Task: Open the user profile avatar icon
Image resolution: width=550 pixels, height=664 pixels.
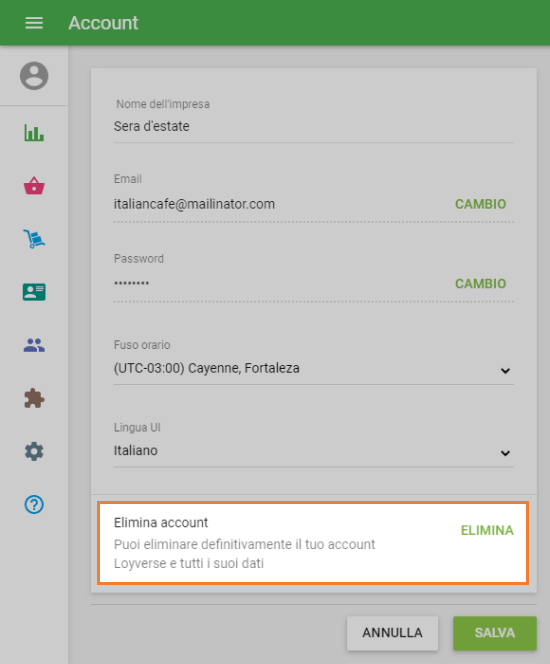Action: click(x=34, y=76)
